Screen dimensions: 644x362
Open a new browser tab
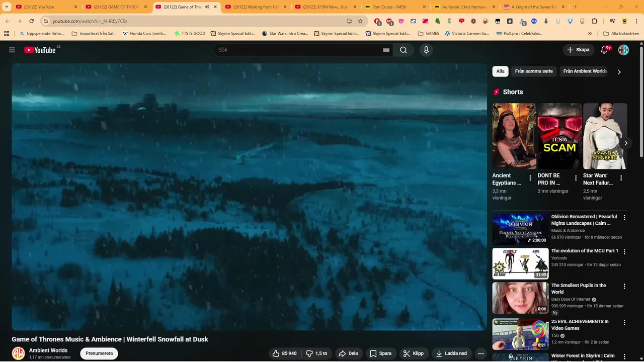[x=575, y=7]
